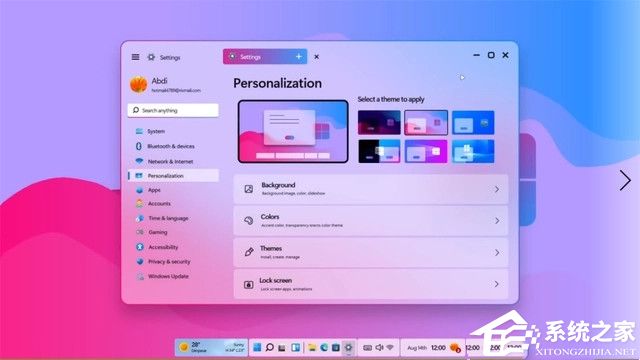Screen dimensions: 640x360
Task: Open taskbar search magnifier
Action: tap(269, 347)
